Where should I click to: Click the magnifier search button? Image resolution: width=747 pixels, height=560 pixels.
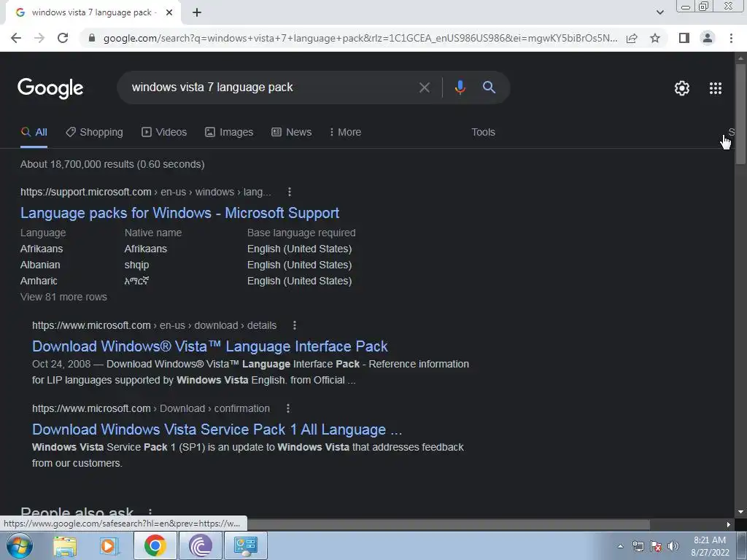pos(489,87)
